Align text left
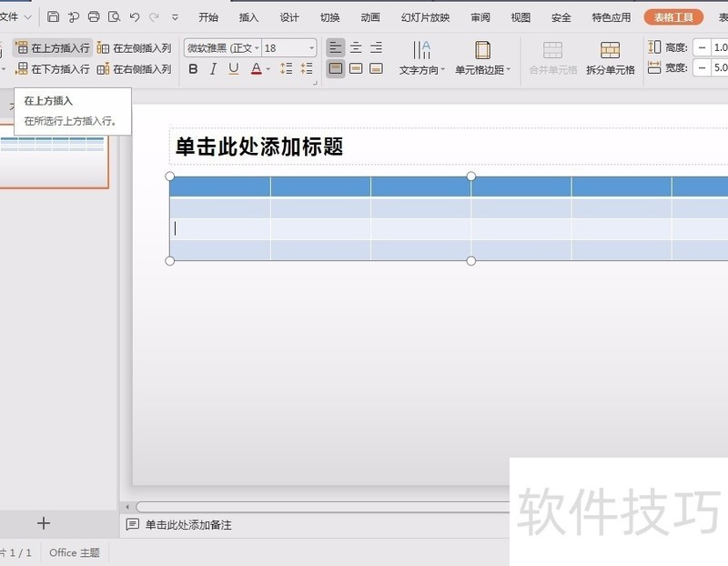 [335, 47]
